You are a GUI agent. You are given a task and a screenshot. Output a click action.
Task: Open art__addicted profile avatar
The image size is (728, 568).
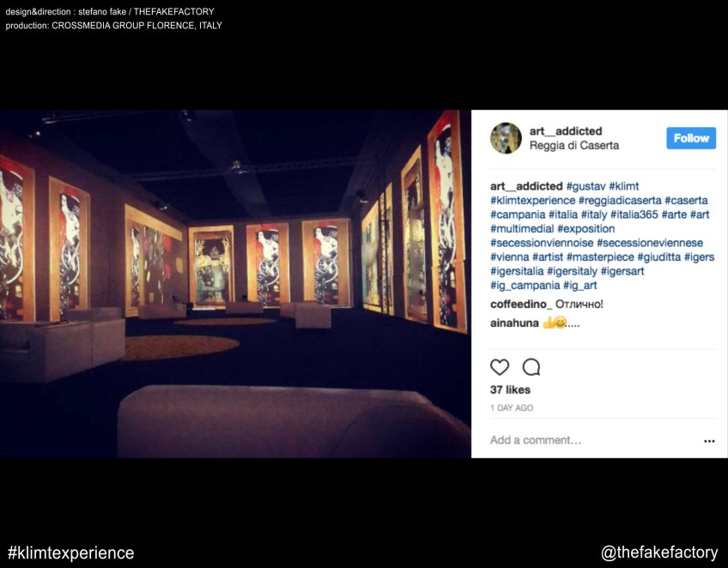(506, 138)
